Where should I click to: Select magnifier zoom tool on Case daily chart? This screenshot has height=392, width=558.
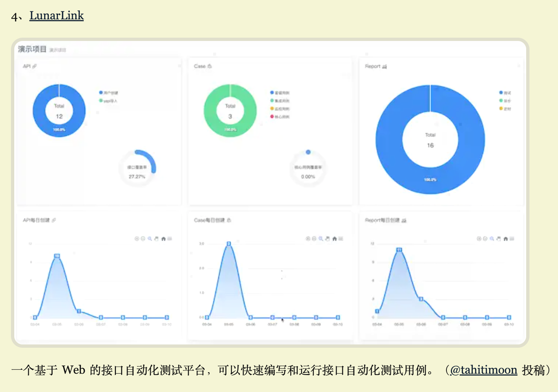(x=321, y=239)
